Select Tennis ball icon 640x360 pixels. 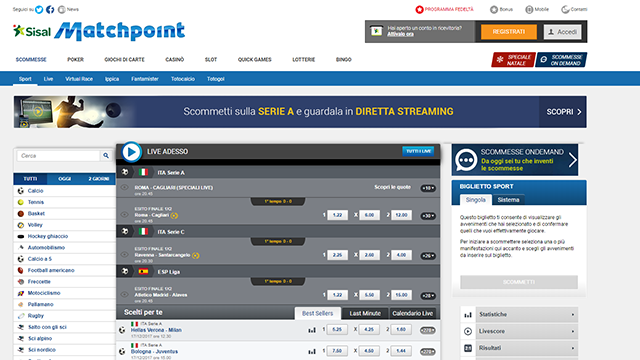[21, 202]
